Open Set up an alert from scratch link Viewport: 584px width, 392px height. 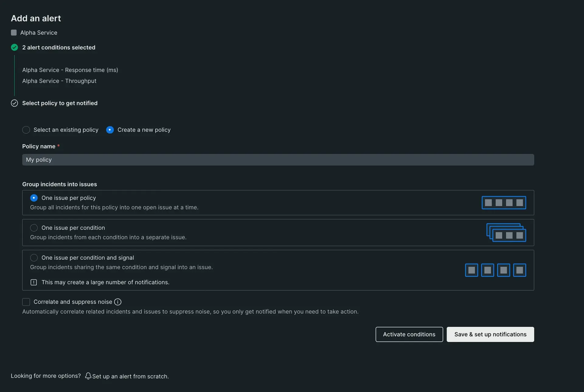130,376
